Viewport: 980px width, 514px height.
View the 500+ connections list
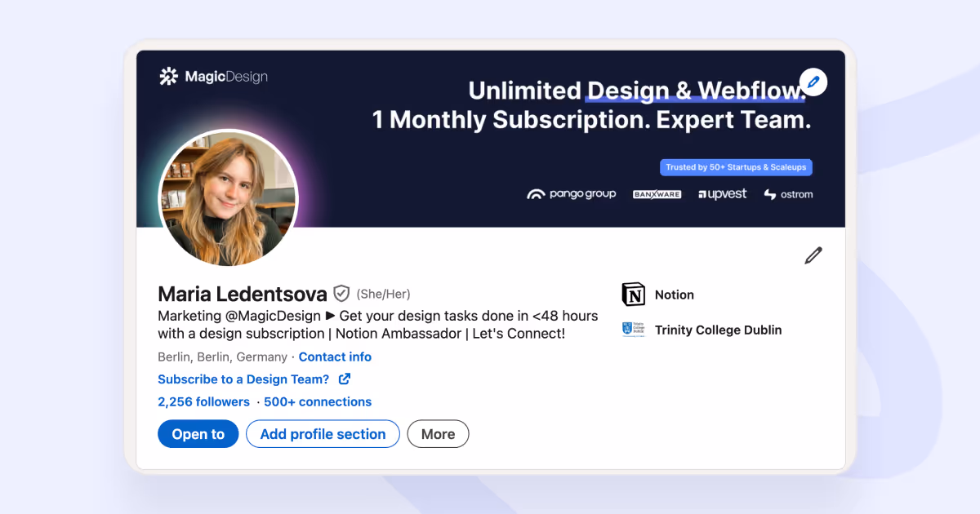(318, 401)
